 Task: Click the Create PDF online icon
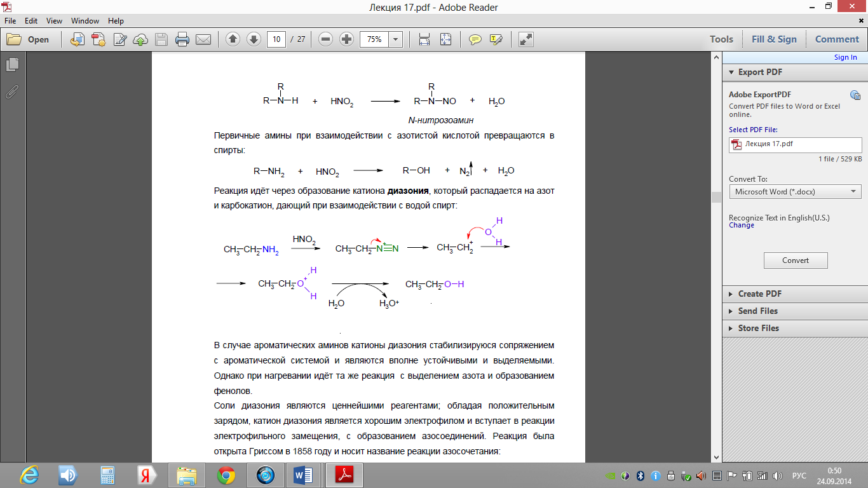98,39
